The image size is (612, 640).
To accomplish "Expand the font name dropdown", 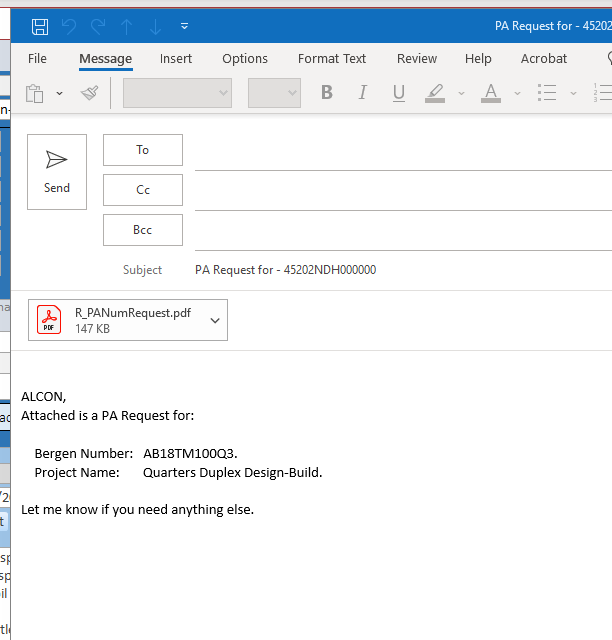I will point(223,93).
